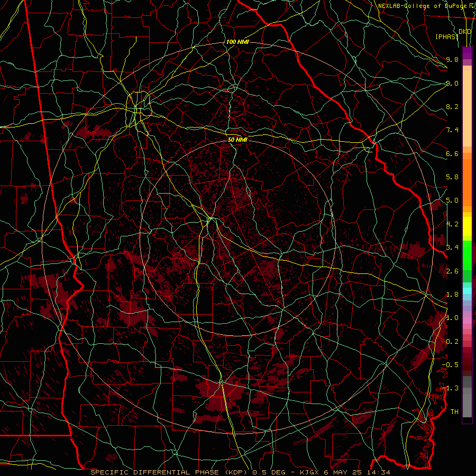Click the 1.0 scale value label
Image resolution: width=476 pixels, height=476 pixels.
(452, 318)
